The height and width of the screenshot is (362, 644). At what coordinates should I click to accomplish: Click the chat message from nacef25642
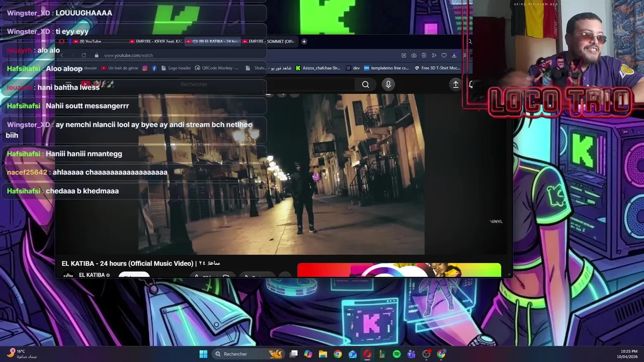[133, 172]
